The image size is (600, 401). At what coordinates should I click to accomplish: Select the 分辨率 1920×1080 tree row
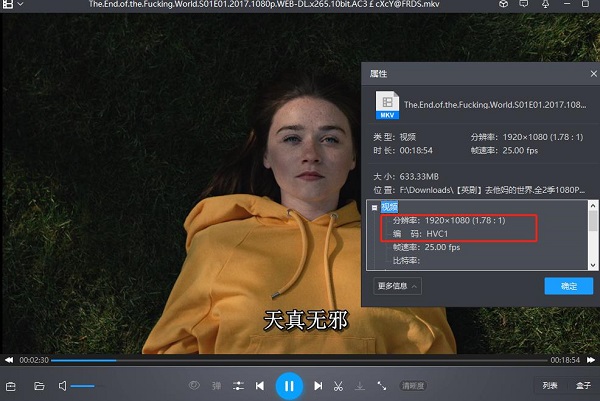(449, 220)
